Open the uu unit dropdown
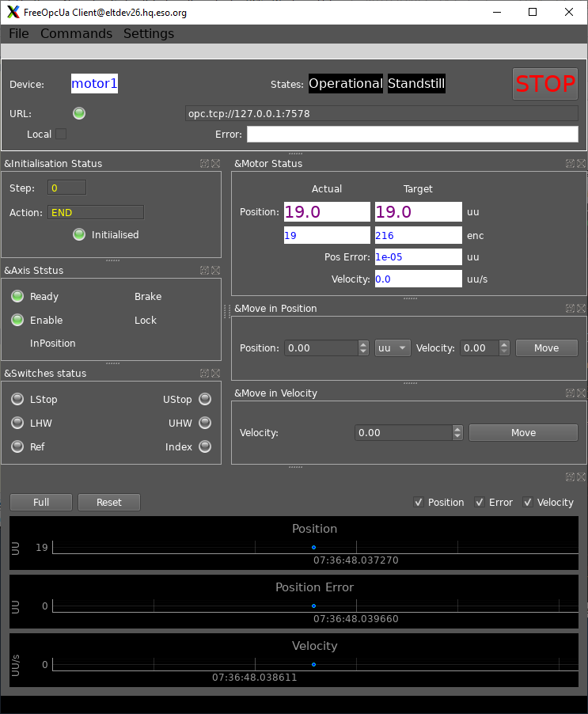Screen dimensions: 588x714 tap(393, 348)
